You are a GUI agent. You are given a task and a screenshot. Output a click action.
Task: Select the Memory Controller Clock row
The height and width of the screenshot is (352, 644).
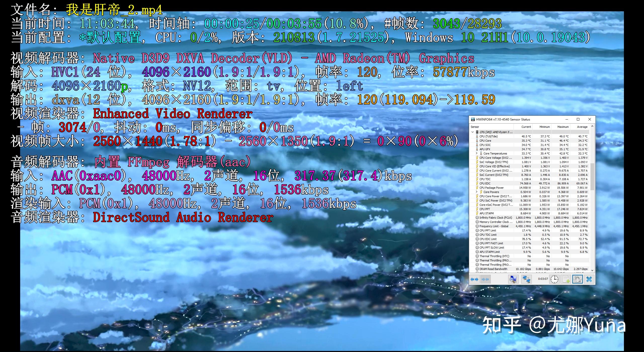[x=529, y=222]
